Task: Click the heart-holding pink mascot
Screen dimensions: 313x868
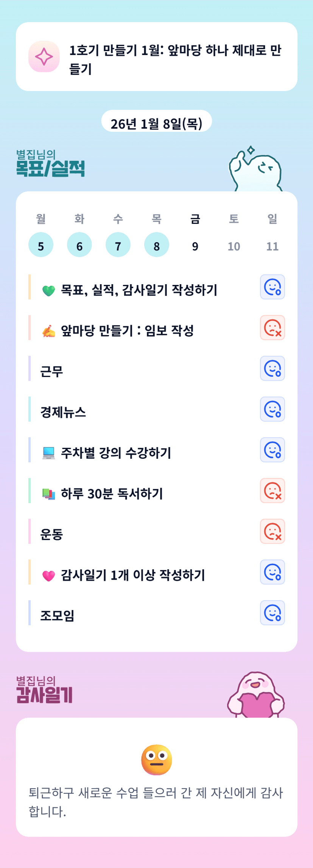Action: click(x=256, y=695)
